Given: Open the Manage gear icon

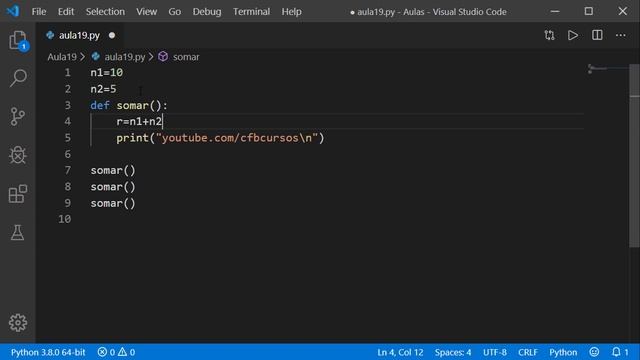Looking at the screenshot, I should (x=18, y=322).
